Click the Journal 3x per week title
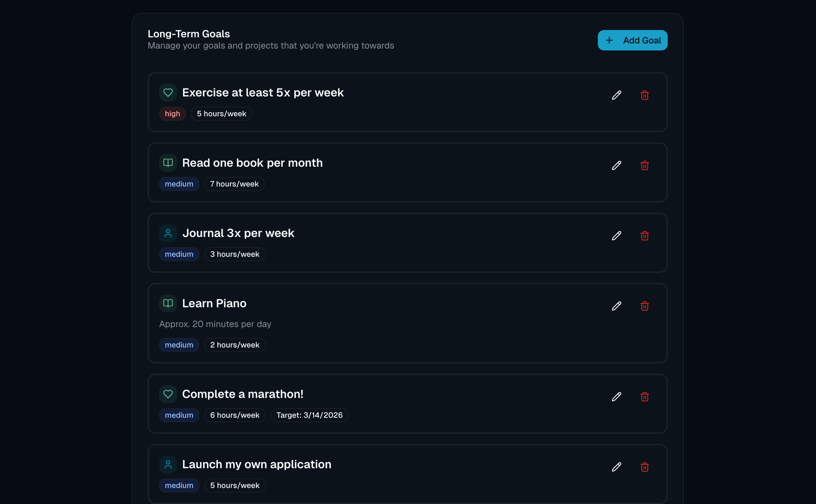The width and height of the screenshot is (816, 504). click(x=238, y=233)
